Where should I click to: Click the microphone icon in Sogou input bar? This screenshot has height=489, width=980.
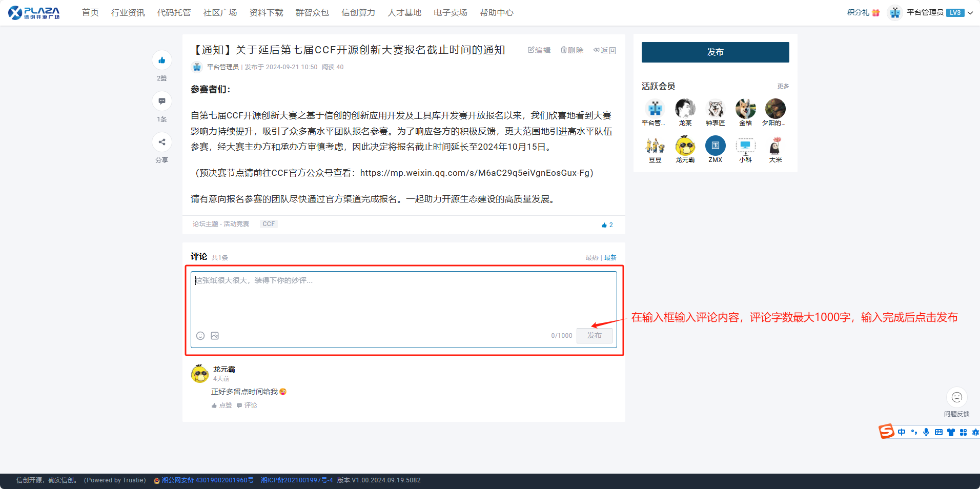pos(926,432)
